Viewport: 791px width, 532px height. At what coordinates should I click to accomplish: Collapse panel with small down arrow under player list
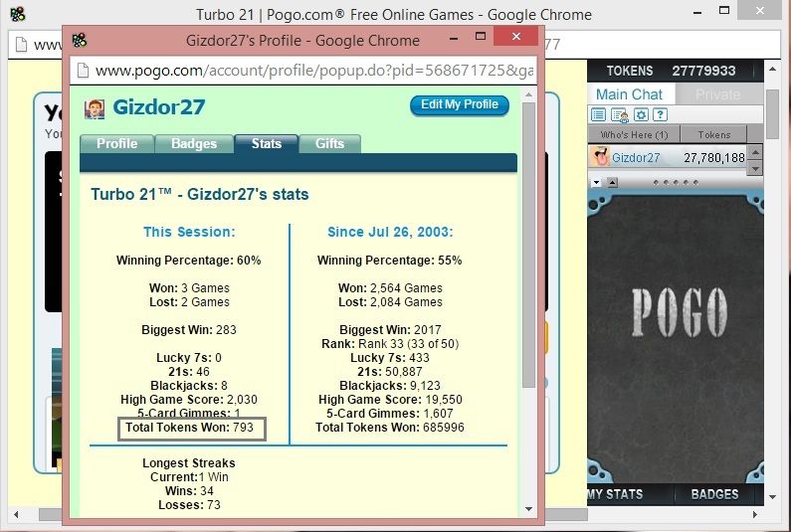click(596, 183)
